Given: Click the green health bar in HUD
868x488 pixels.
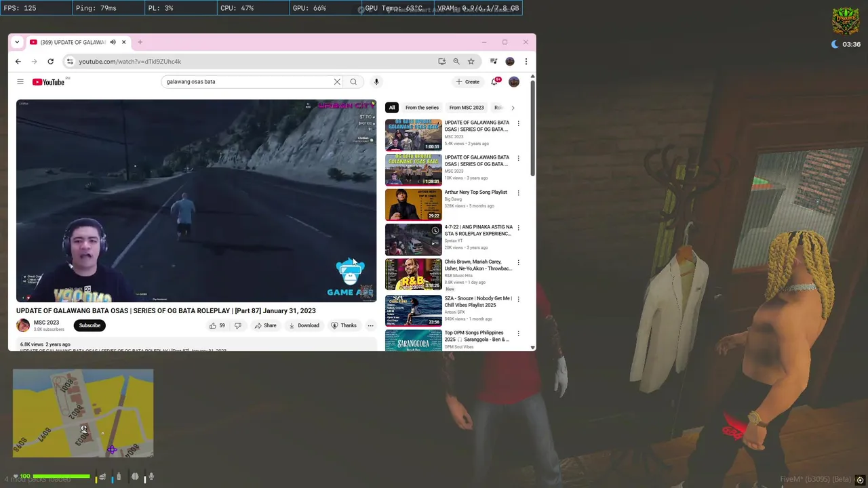Looking at the screenshot, I should click(x=61, y=476).
